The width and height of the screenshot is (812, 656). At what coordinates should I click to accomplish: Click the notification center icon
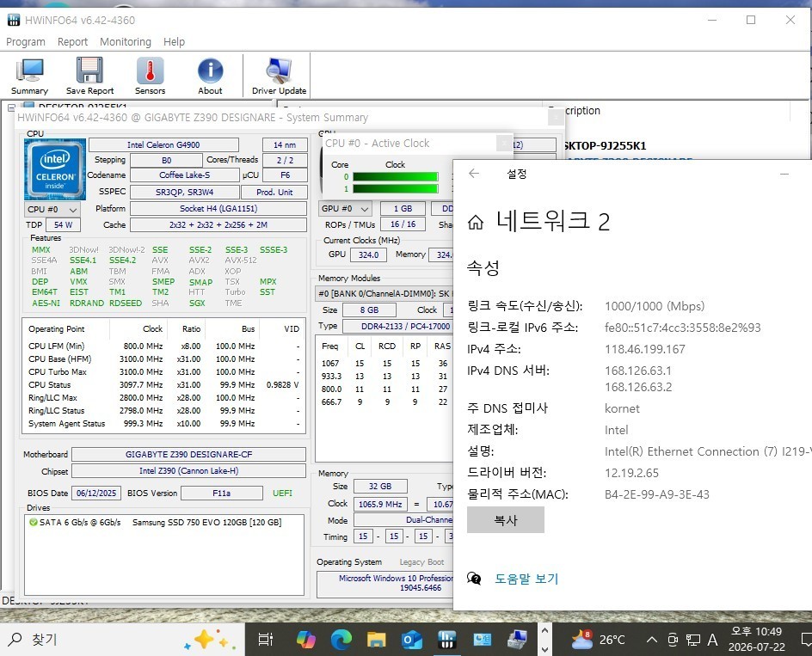coord(806,640)
